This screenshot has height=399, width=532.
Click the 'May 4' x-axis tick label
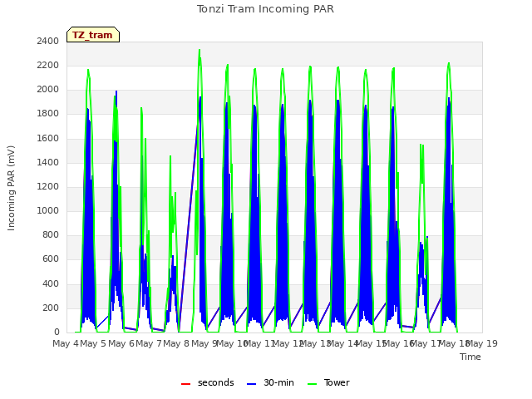tap(66, 343)
